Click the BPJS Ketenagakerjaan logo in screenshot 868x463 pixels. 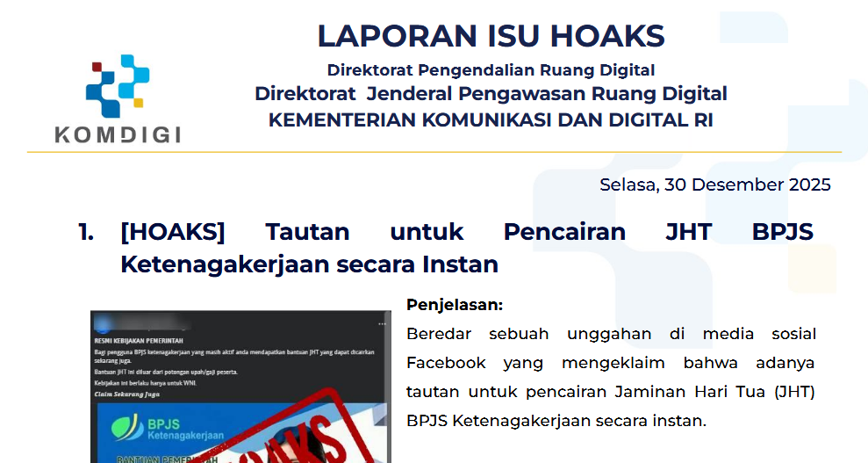point(167,428)
